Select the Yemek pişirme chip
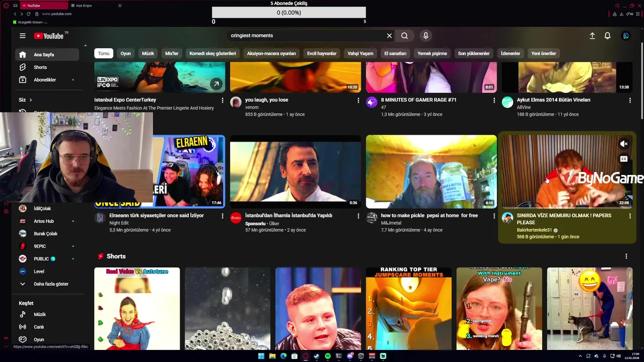 point(432,53)
